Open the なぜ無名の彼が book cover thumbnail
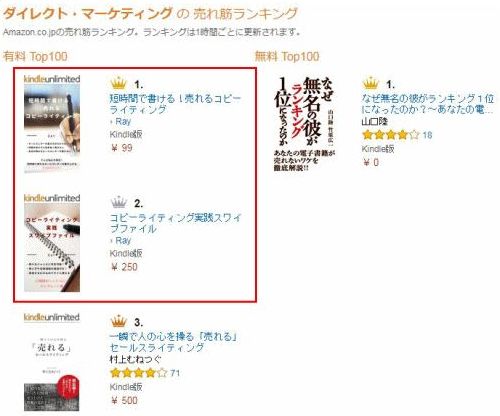Viewport: 500px width, 416px height. 304,123
